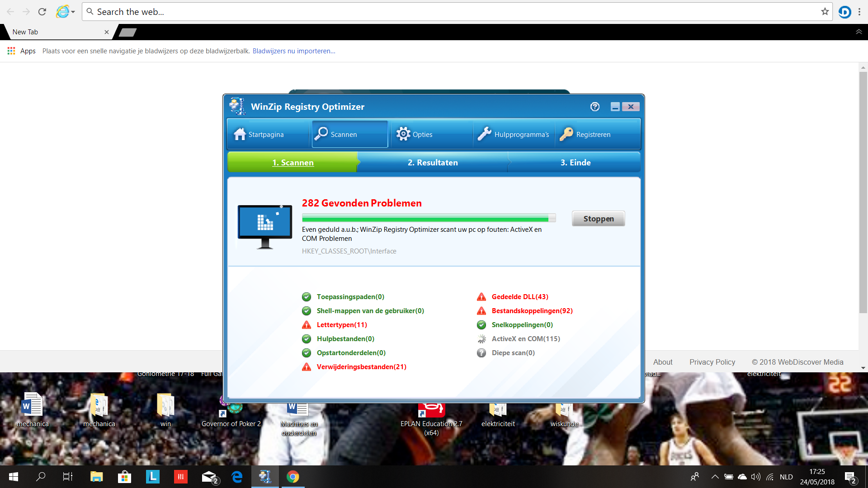Open the Privacy Policy link
Viewport: 868px width, 488px height.
[x=712, y=362]
